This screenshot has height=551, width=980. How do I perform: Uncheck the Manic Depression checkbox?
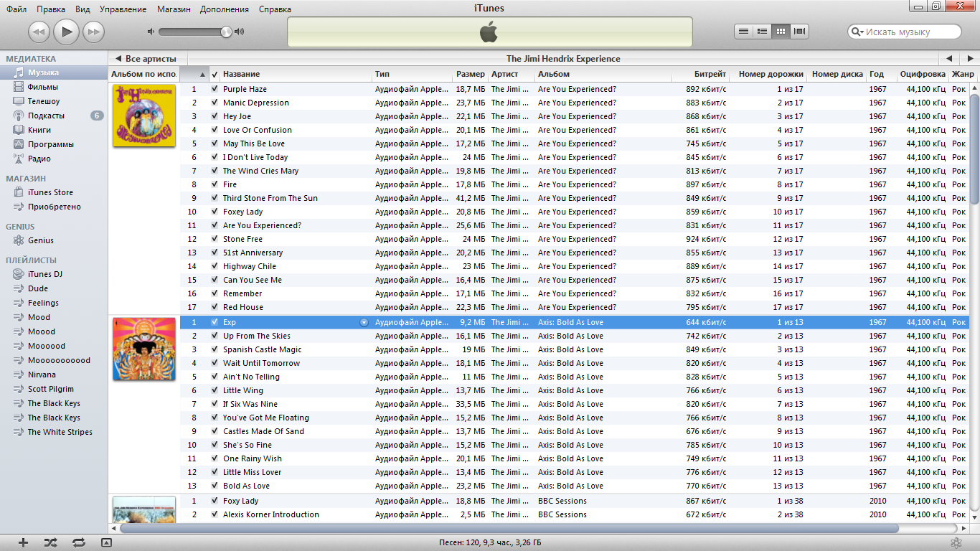pyautogui.click(x=215, y=103)
